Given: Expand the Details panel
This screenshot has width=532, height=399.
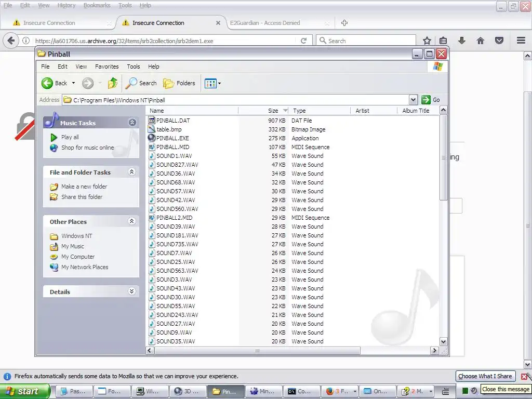Looking at the screenshot, I should click(131, 291).
